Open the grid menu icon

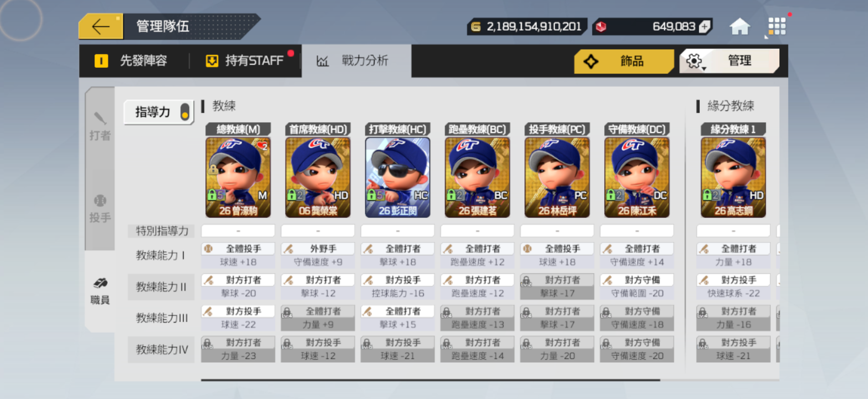(776, 26)
